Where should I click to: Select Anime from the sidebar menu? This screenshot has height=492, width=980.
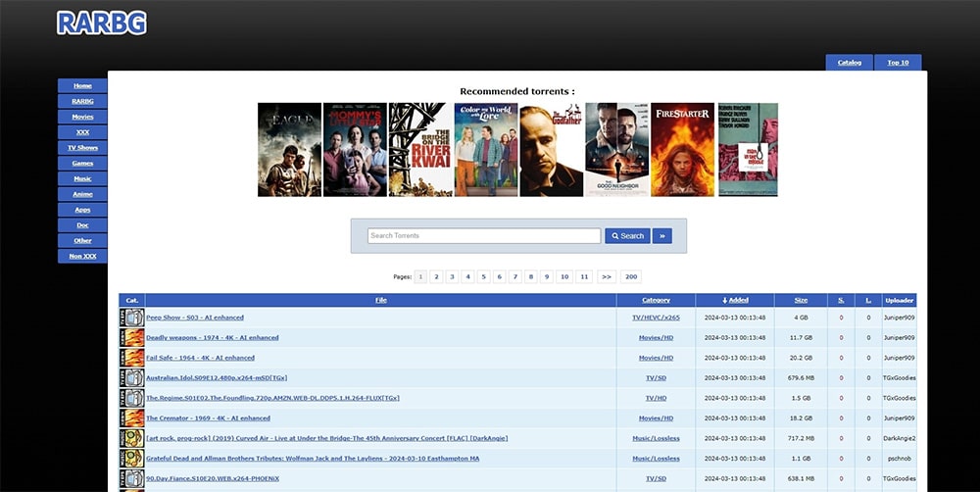[x=82, y=194]
